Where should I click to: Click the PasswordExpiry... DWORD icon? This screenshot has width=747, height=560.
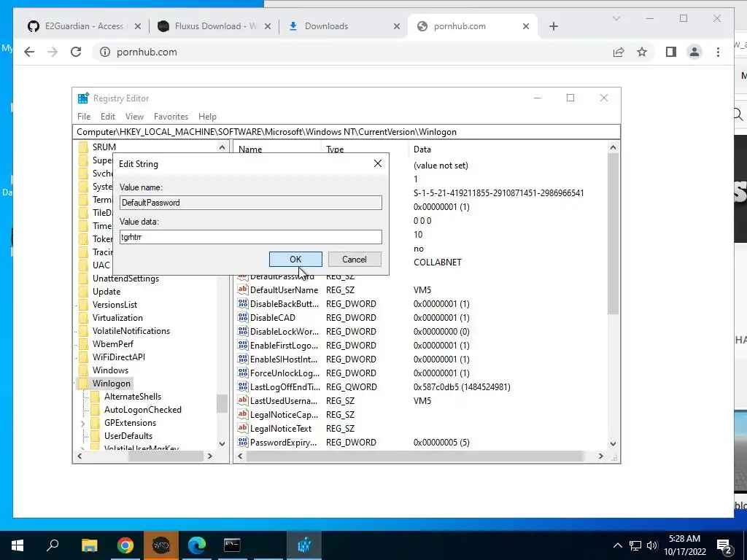243,442
